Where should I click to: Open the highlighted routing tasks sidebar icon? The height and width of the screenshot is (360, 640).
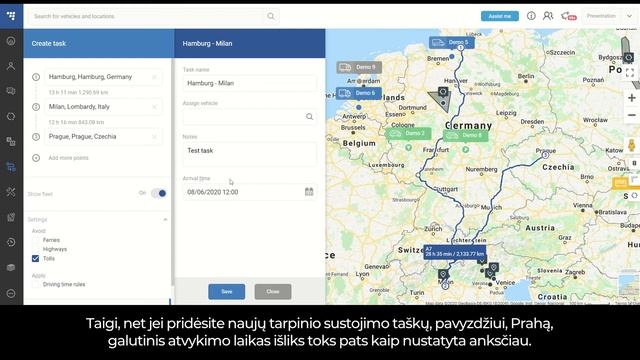coord(11,167)
